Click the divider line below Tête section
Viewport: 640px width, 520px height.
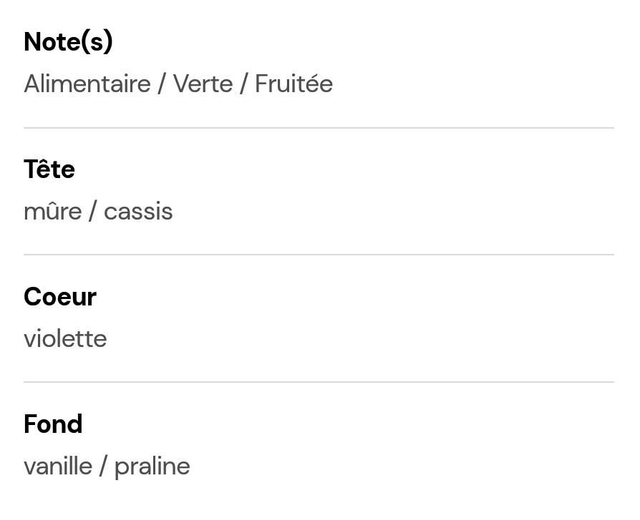[319, 255]
